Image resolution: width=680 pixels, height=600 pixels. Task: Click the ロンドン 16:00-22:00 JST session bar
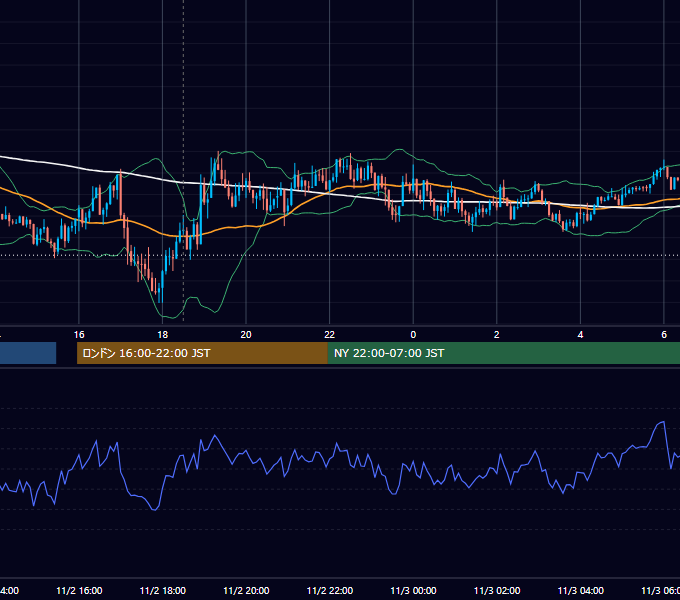click(202, 353)
